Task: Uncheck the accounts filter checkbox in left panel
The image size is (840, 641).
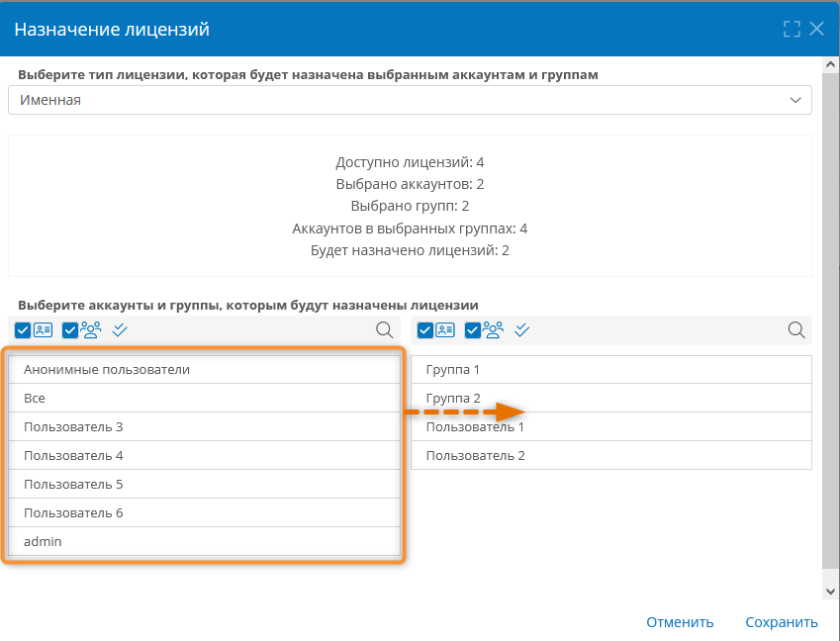Action: (23, 330)
